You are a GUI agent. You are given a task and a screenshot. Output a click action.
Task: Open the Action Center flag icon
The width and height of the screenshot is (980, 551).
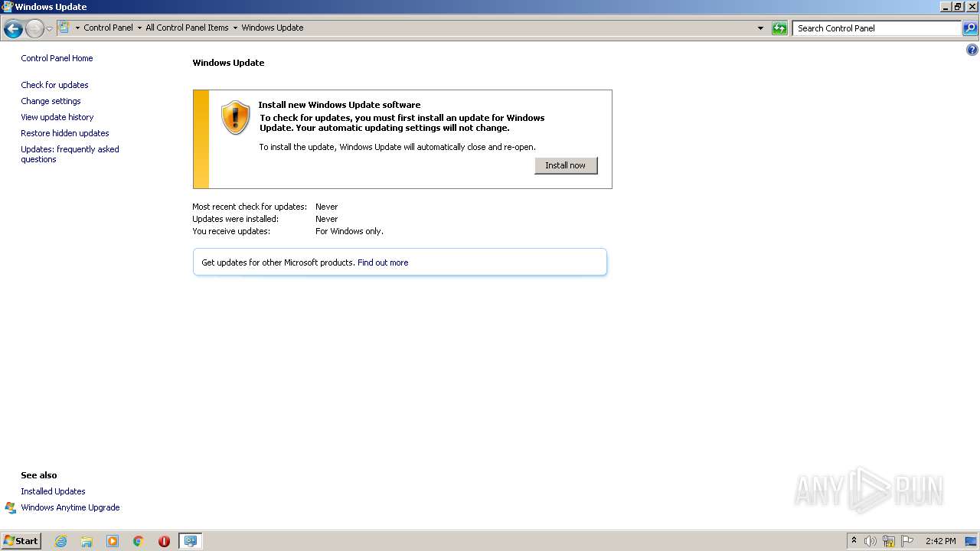[x=907, y=541]
